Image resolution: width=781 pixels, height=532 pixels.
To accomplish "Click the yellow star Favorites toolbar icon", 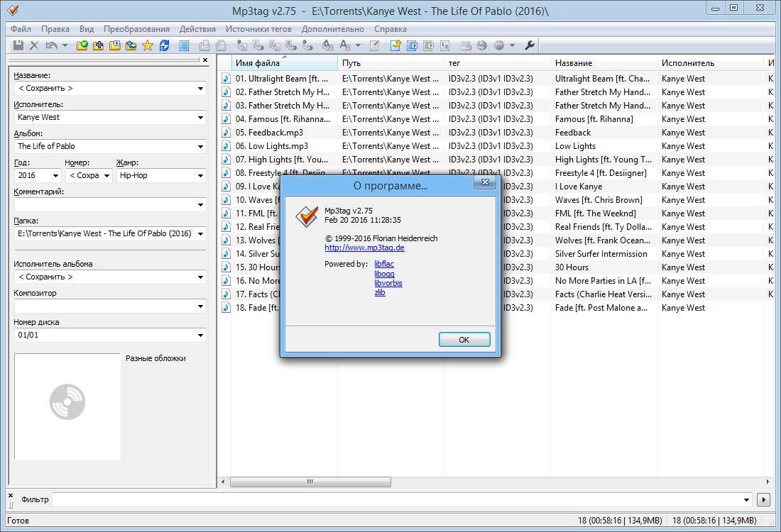I will click(x=148, y=46).
